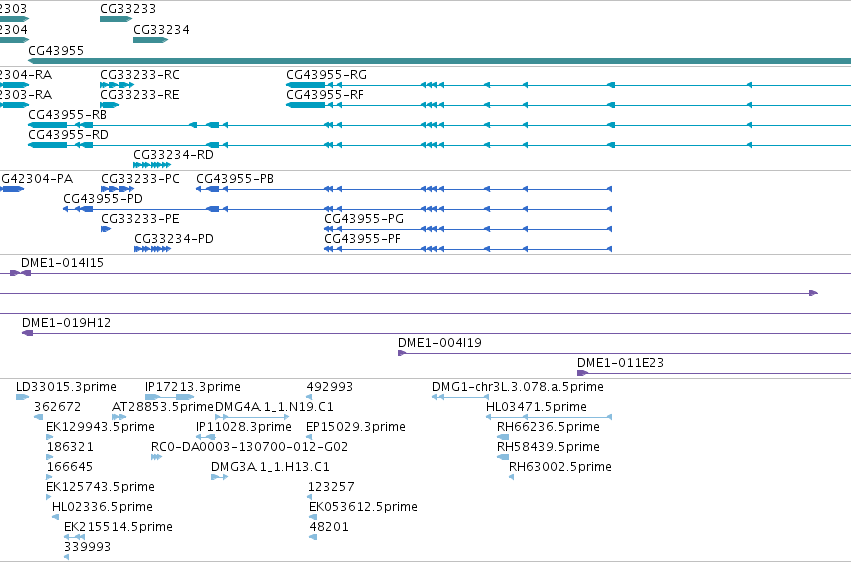Click EST label IP11028.3prime
Viewport: 851px width, 562px height.
point(244,427)
